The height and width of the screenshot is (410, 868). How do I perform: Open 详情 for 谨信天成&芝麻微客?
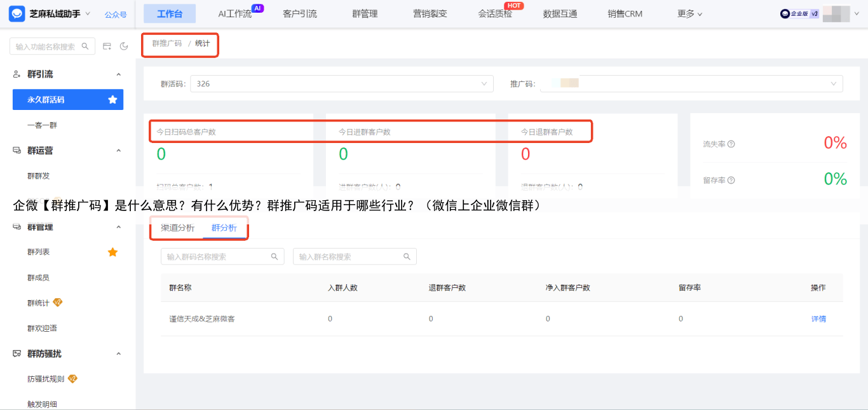click(818, 319)
